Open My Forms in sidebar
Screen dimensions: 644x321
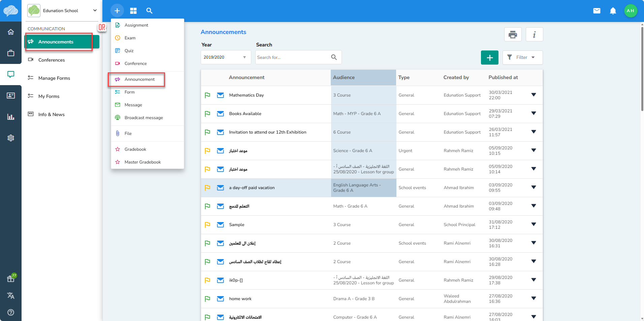coord(62,96)
